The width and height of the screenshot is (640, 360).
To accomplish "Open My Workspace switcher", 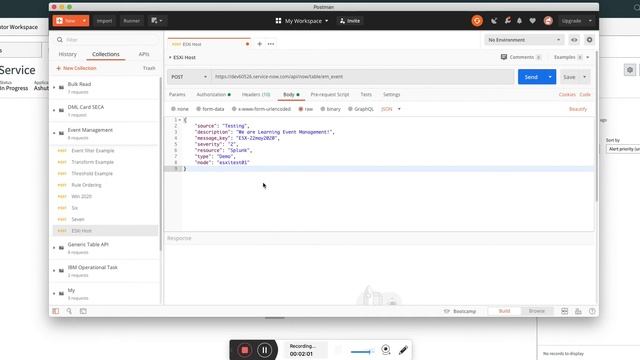I will (302, 20).
